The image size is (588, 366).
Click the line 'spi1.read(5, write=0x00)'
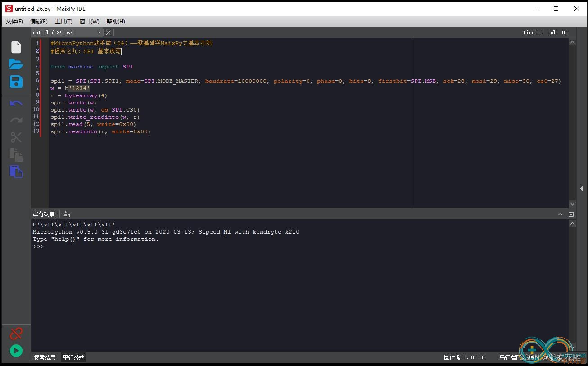pyautogui.click(x=93, y=124)
